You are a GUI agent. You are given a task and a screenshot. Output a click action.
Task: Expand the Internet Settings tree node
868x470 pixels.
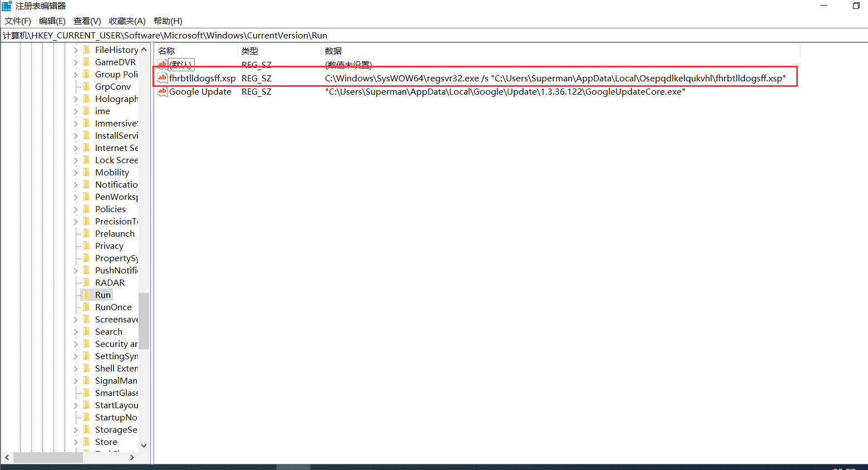pos(76,148)
